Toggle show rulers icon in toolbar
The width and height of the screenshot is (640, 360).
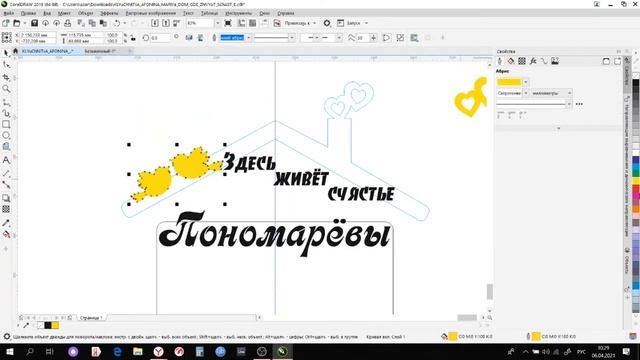pyautogui.click(x=242, y=23)
